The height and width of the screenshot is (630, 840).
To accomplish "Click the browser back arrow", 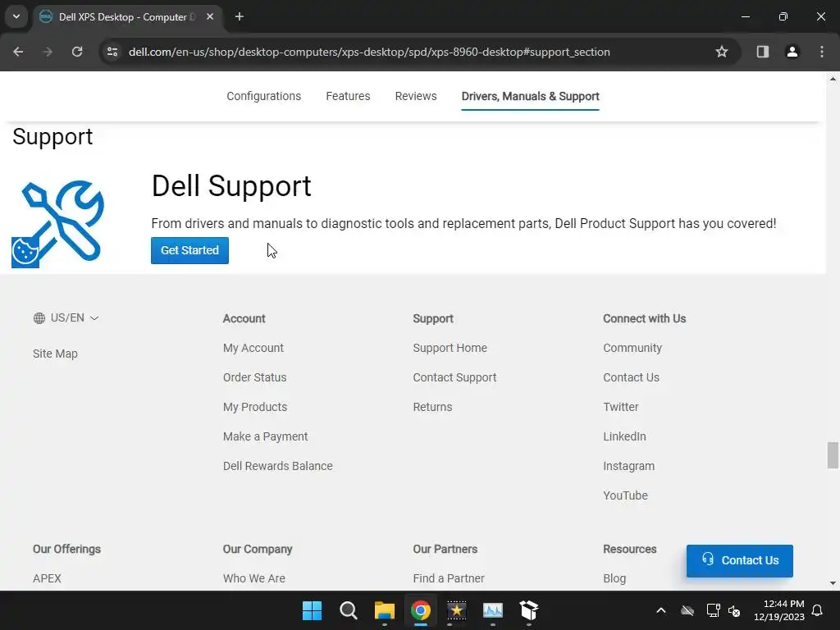I will 18,52.
